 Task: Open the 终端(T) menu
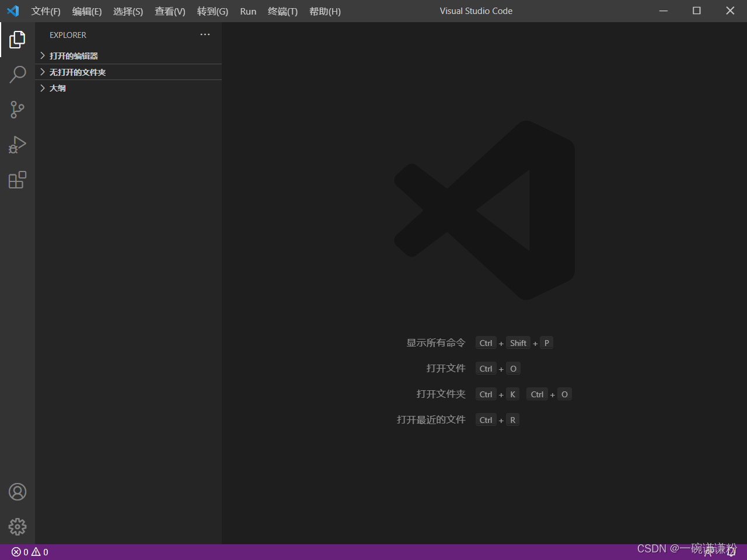tap(282, 11)
